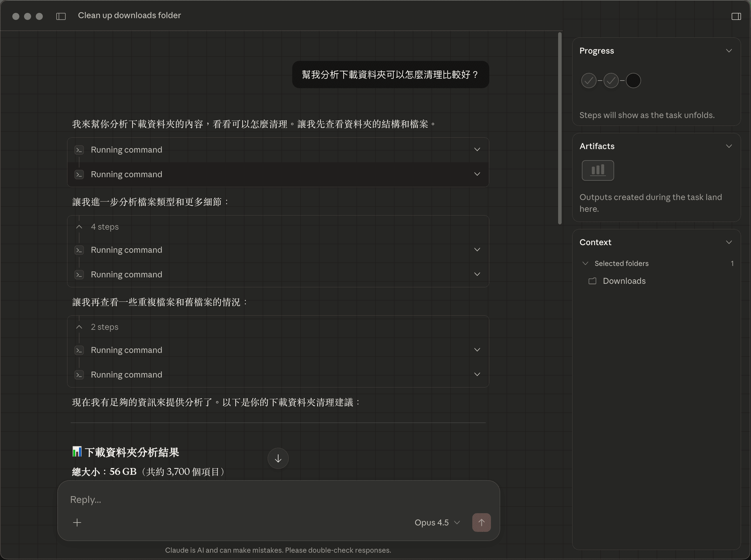Image resolution: width=751 pixels, height=560 pixels.
Task: Collapse the Selected folders list
Action: 585,263
